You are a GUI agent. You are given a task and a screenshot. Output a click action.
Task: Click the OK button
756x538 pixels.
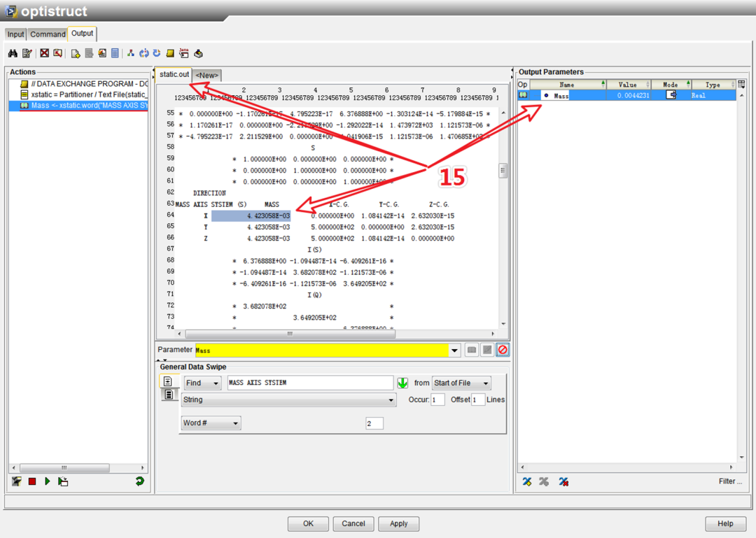coord(308,523)
